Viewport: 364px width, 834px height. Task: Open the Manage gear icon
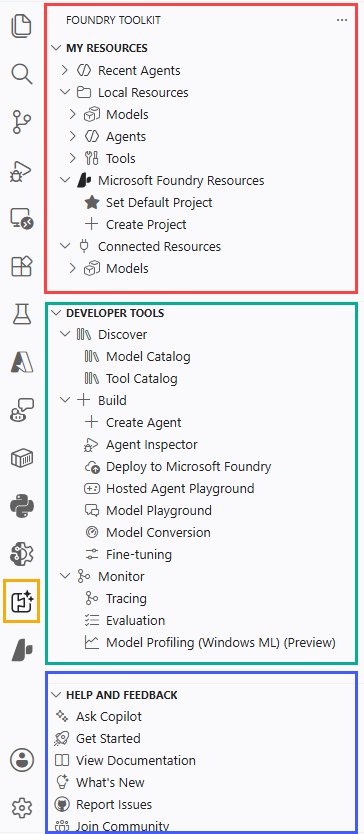tap(22, 808)
